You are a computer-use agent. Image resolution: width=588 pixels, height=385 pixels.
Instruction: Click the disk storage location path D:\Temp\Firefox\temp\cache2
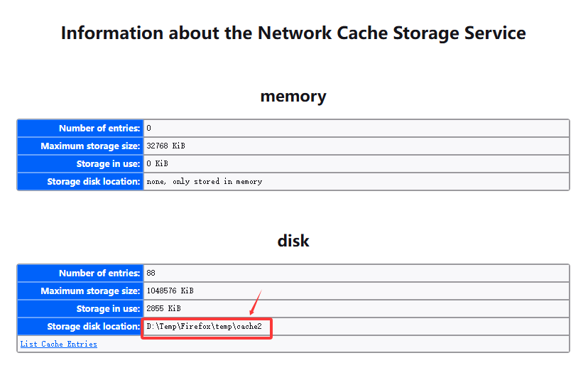pos(204,327)
